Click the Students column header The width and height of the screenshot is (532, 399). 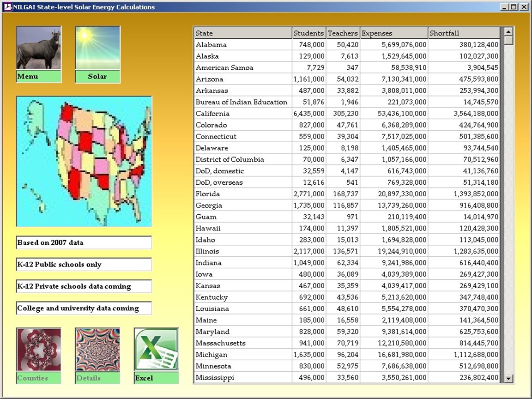coord(308,33)
